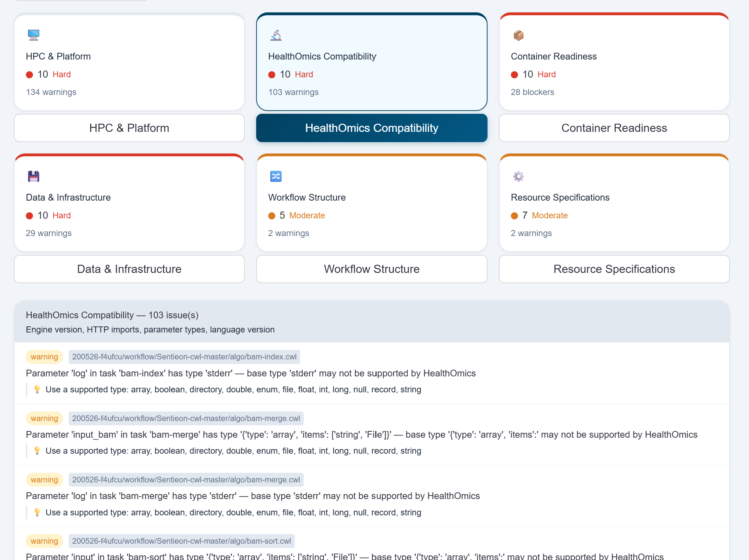Click the red dot beside Data & Infrastructure score

[x=29, y=215]
